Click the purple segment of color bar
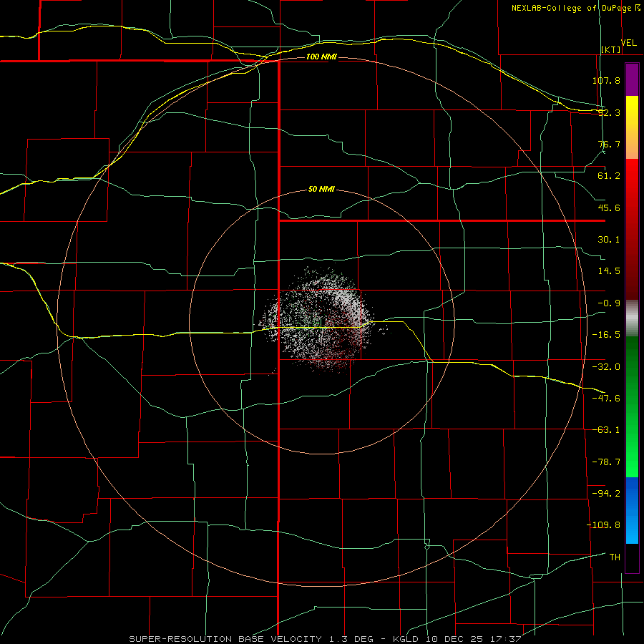 (632, 79)
